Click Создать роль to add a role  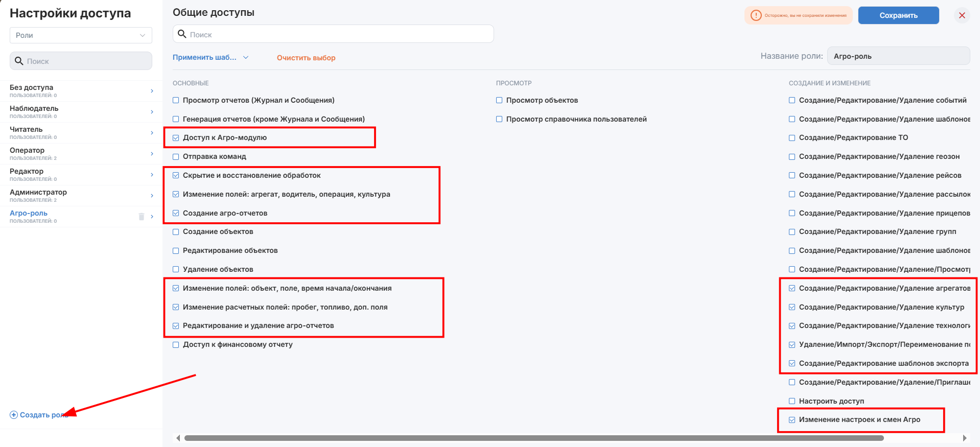point(39,415)
